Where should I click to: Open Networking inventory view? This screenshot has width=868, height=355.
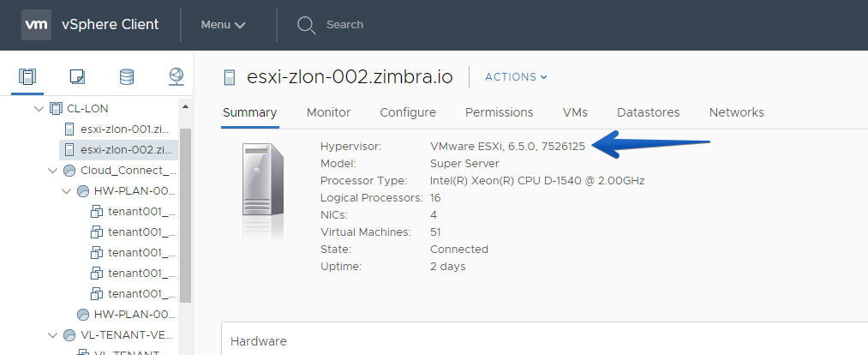click(x=177, y=76)
